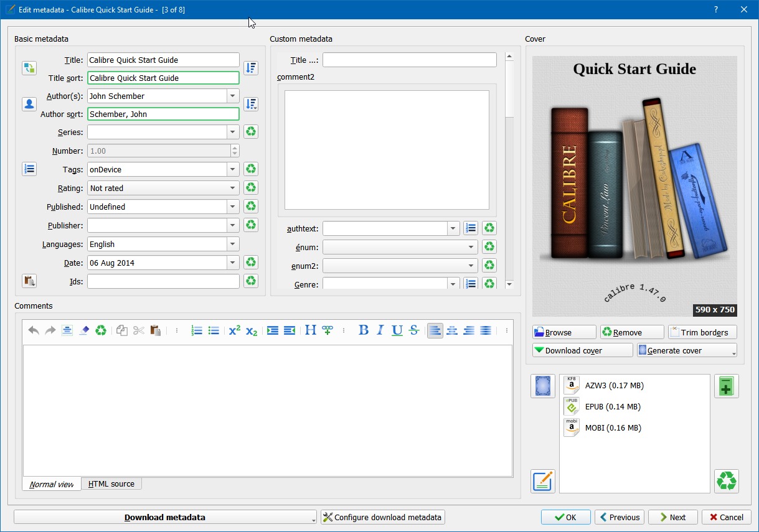Click the Title input field
This screenshot has height=532, width=759.
pos(163,60)
